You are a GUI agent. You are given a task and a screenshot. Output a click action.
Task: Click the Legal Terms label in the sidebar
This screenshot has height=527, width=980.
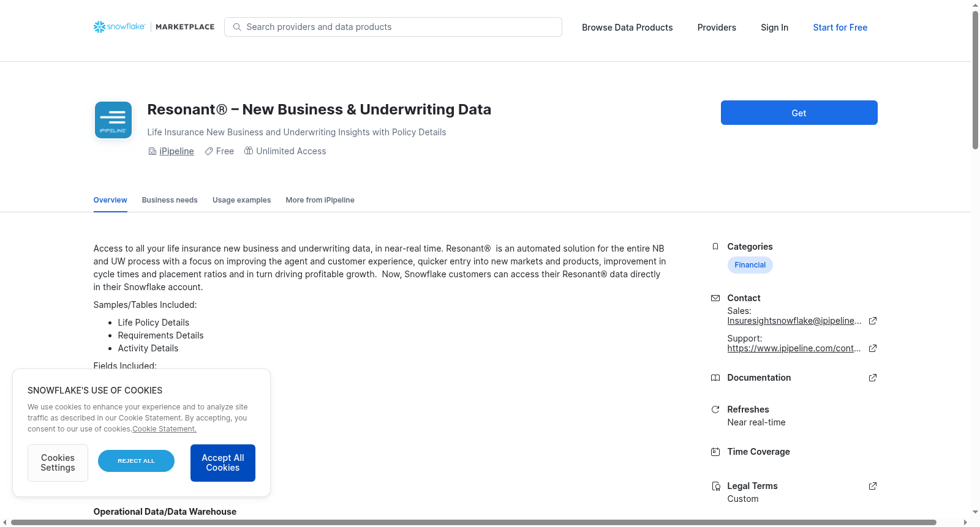[x=752, y=486]
